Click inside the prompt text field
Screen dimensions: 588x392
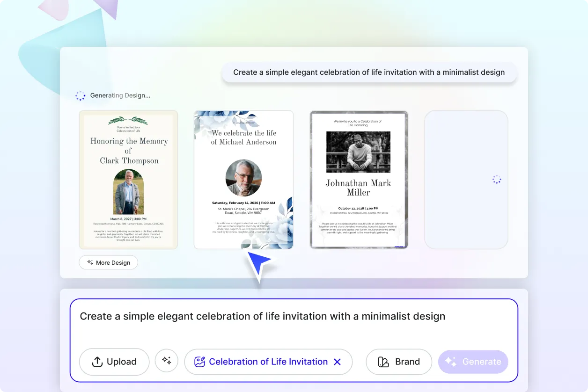(x=262, y=316)
